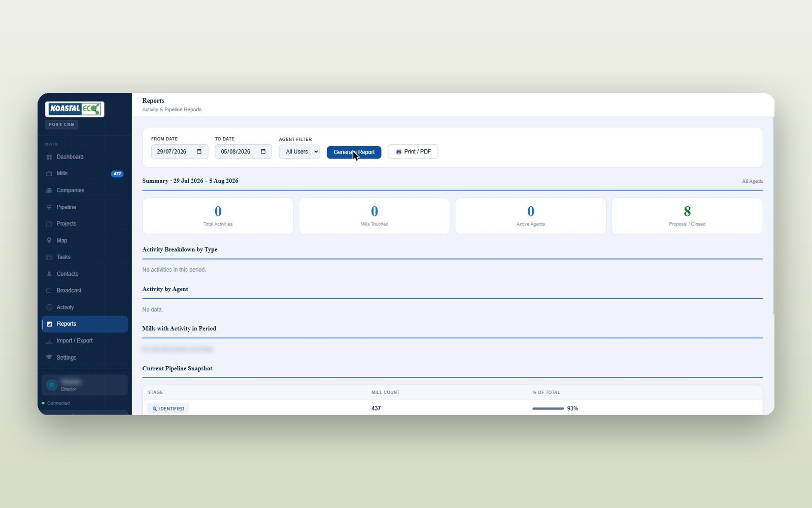The width and height of the screenshot is (812, 508).
Task: Open the From Date calendar picker icon
Action: pos(199,151)
